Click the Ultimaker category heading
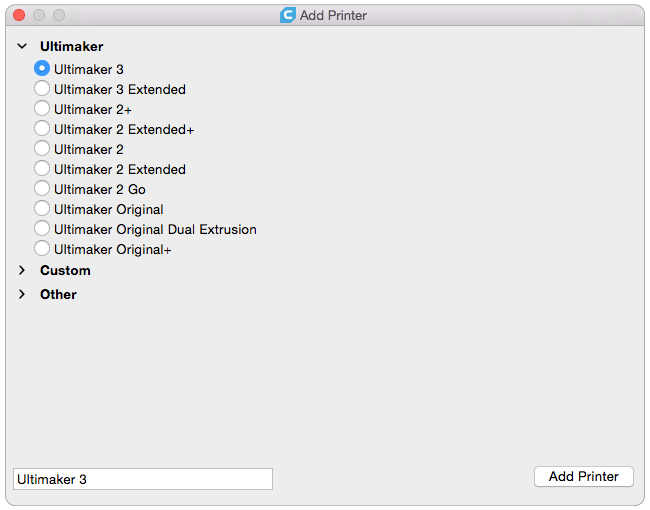The image size is (650, 510). [71, 46]
